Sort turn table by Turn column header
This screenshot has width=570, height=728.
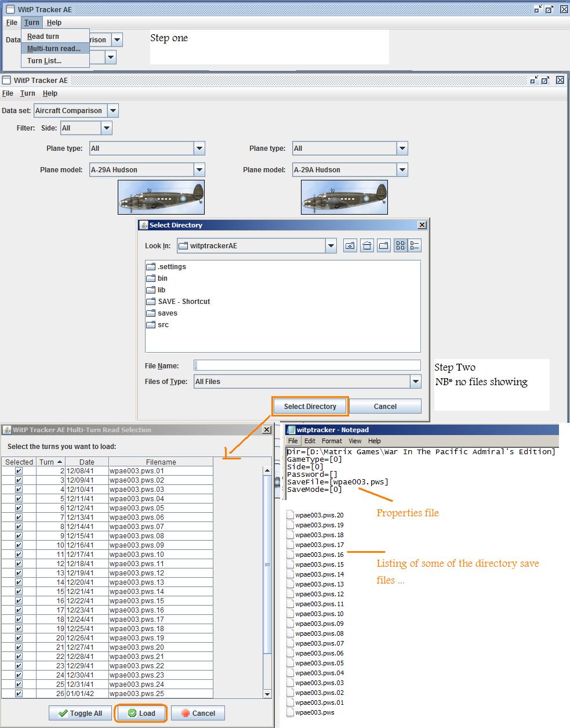(x=50, y=462)
